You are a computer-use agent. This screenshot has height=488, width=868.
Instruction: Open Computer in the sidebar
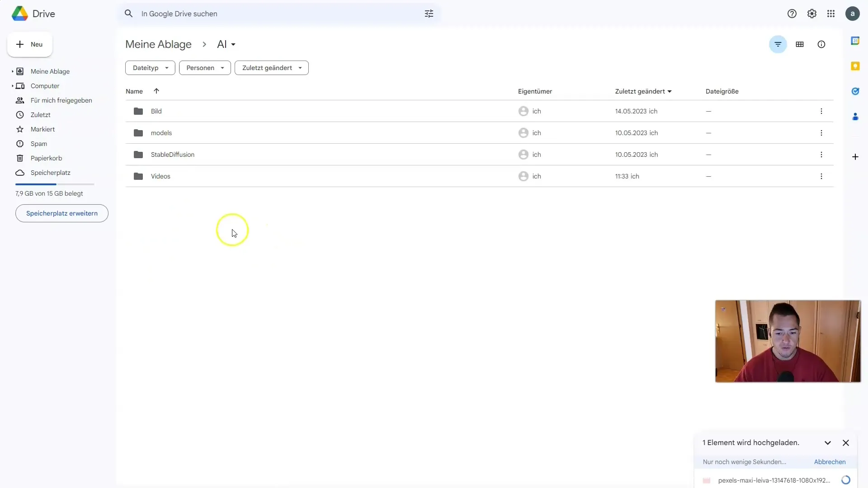pos(45,86)
